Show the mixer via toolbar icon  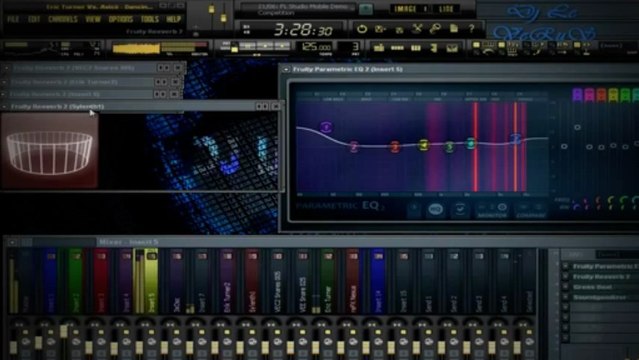click(x=452, y=48)
